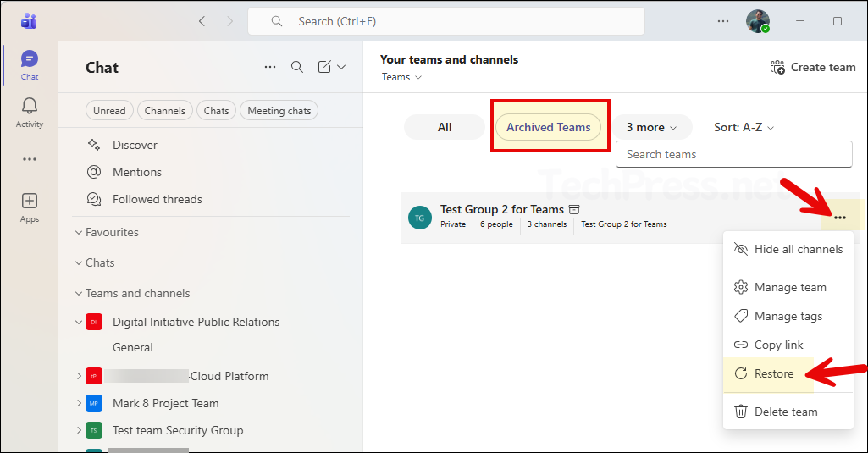The height and width of the screenshot is (453, 868).
Task: Collapse the Favourites section
Action: coord(79,233)
